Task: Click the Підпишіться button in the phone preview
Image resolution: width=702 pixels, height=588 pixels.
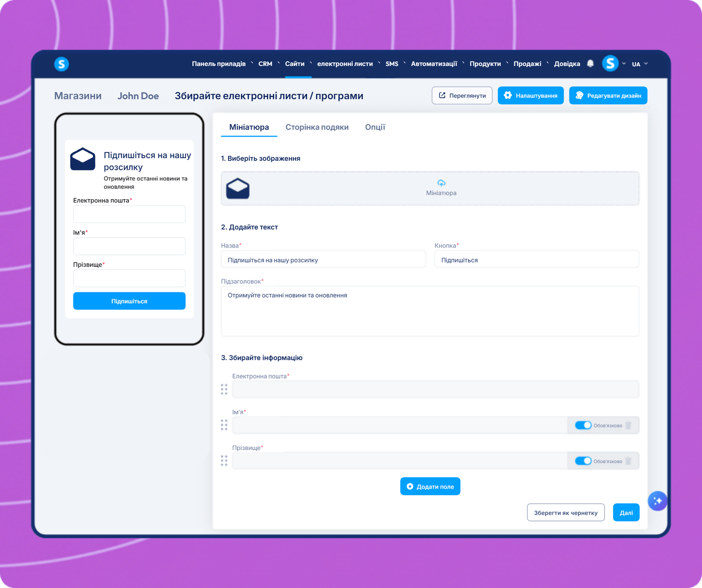Action: point(129,301)
